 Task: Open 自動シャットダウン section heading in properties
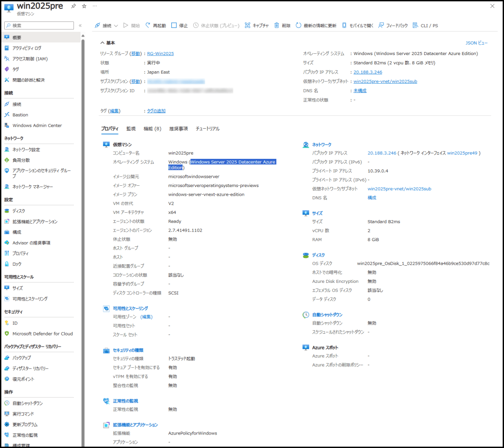pyautogui.click(x=327, y=315)
